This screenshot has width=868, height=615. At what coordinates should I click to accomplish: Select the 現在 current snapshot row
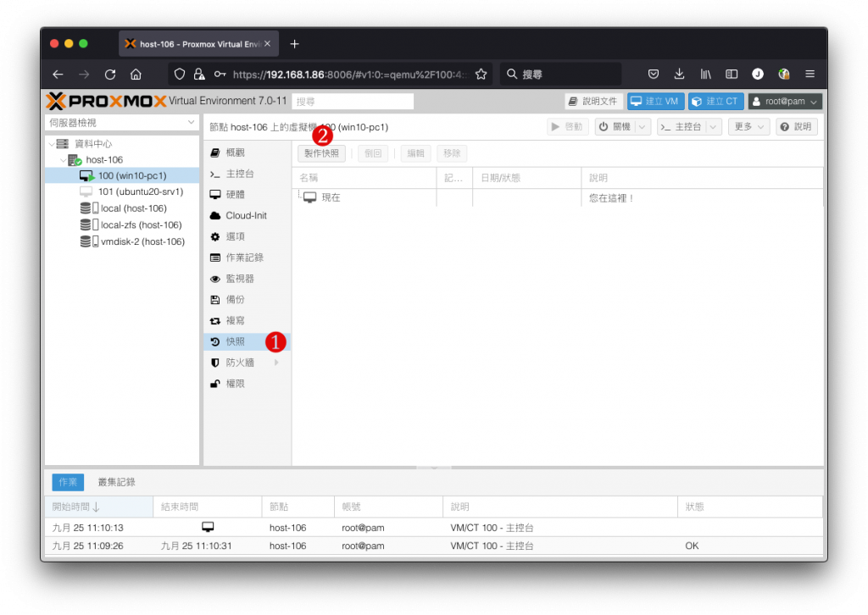(557, 198)
